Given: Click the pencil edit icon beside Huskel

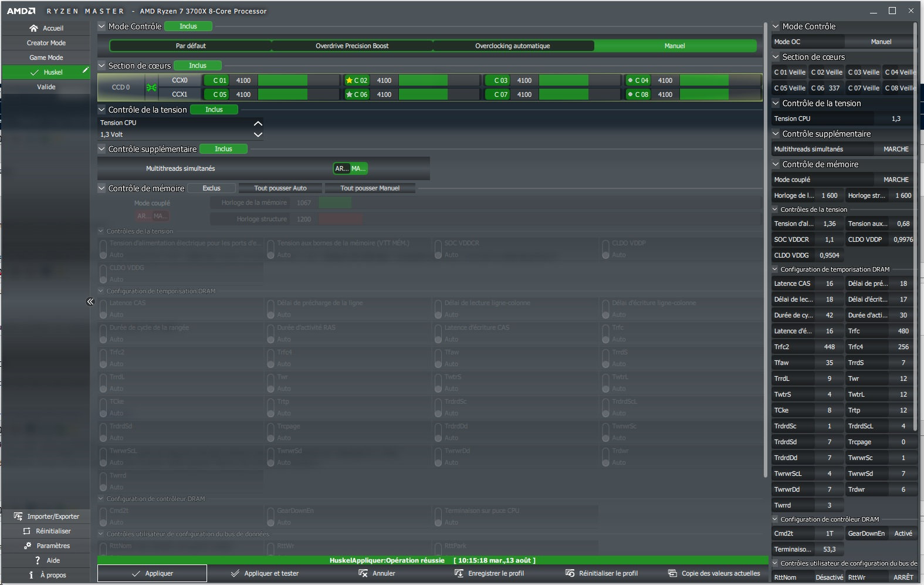Looking at the screenshot, I should click(x=85, y=70).
